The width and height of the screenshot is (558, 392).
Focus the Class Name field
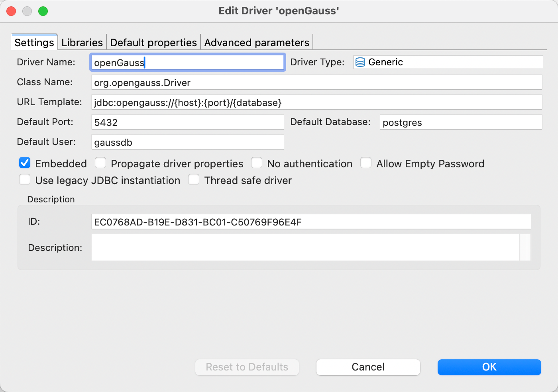point(316,82)
